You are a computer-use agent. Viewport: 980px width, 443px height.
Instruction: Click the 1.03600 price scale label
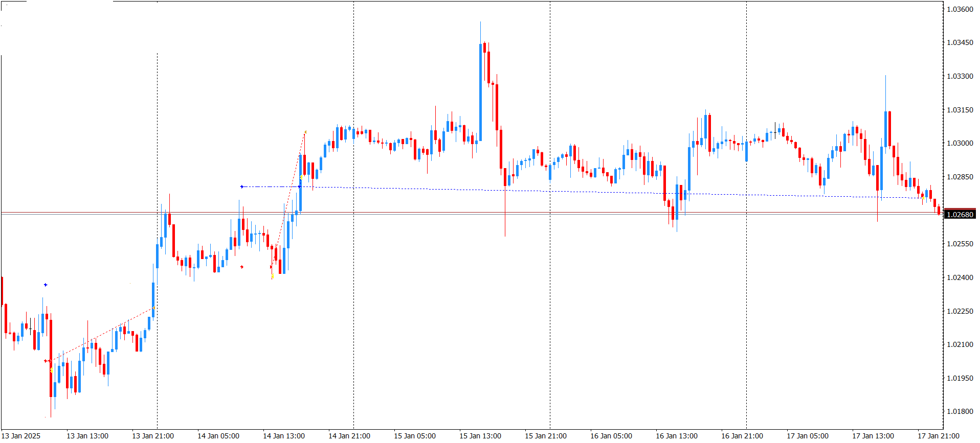coord(960,9)
